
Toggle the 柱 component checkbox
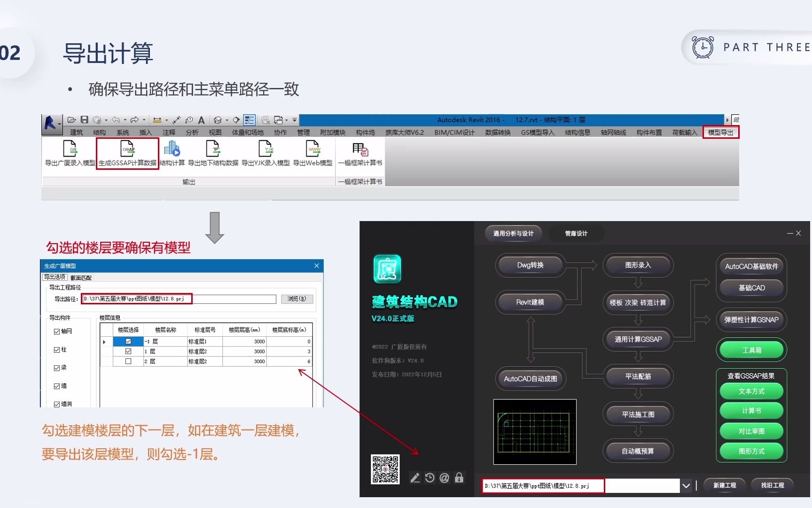click(x=57, y=350)
